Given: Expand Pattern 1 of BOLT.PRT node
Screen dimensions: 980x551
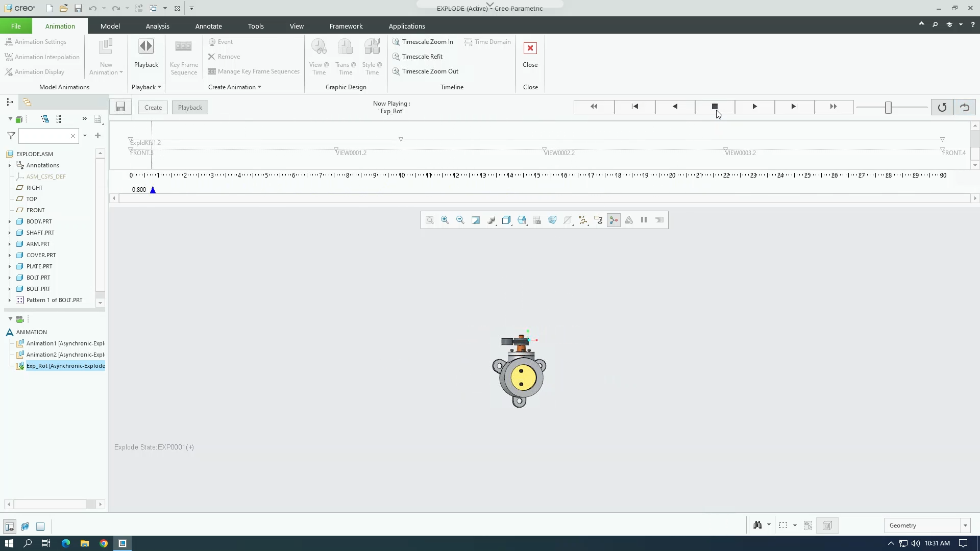Looking at the screenshot, I should point(9,300).
